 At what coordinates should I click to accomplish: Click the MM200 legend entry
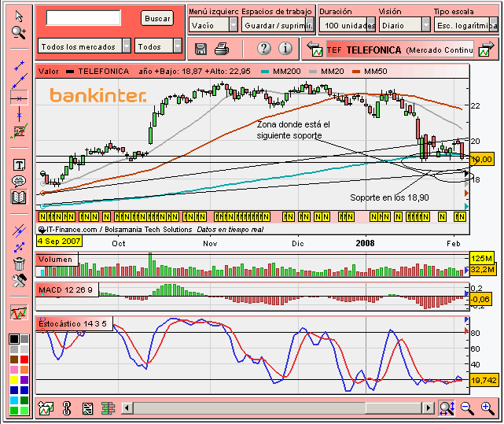pyautogui.click(x=281, y=72)
